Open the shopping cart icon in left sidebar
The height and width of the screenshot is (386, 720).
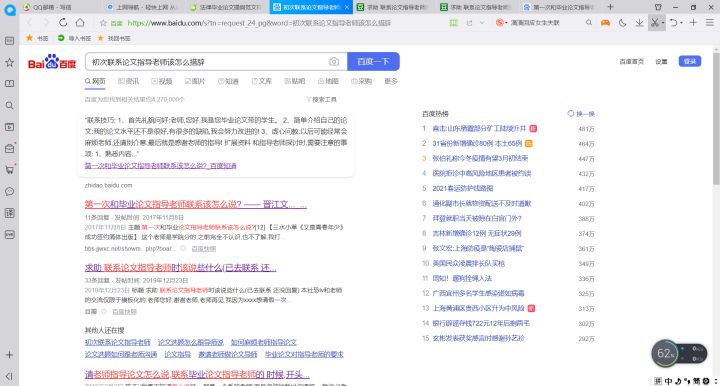(x=10, y=169)
